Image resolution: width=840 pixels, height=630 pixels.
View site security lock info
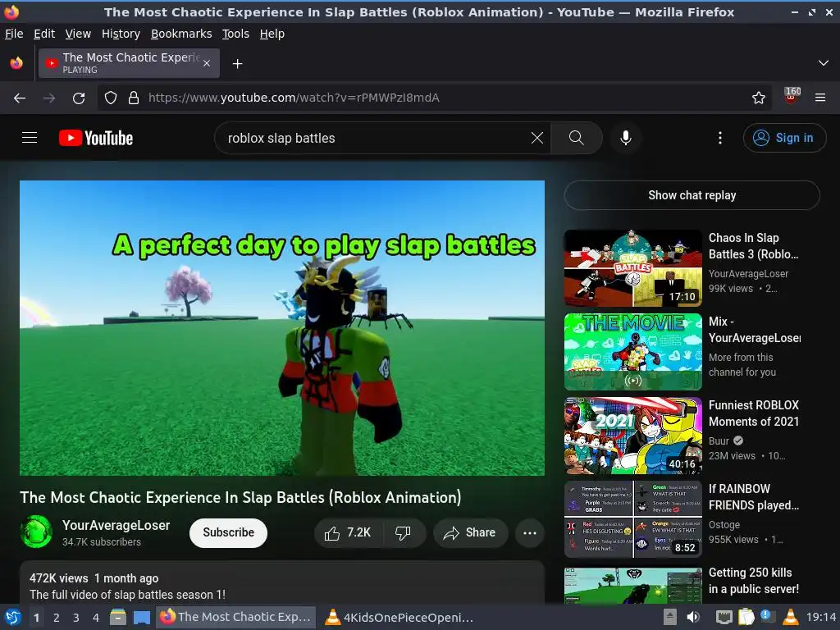pyautogui.click(x=134, y=98)
